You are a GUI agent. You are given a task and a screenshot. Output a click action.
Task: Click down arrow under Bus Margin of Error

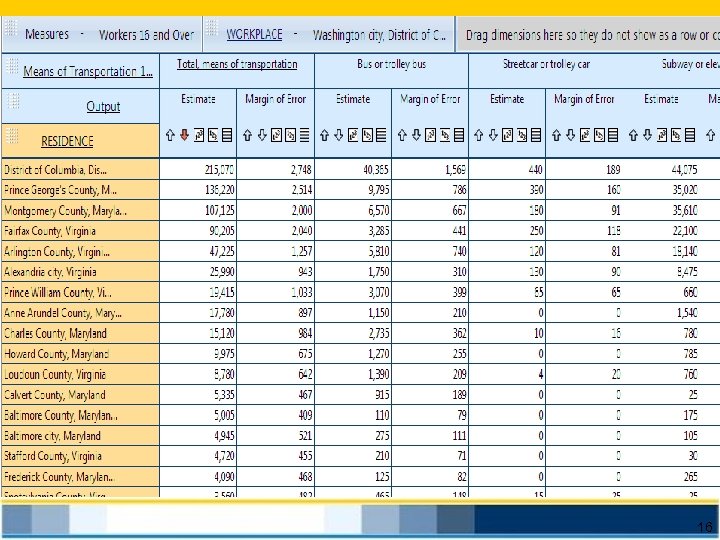pos(416,135)
